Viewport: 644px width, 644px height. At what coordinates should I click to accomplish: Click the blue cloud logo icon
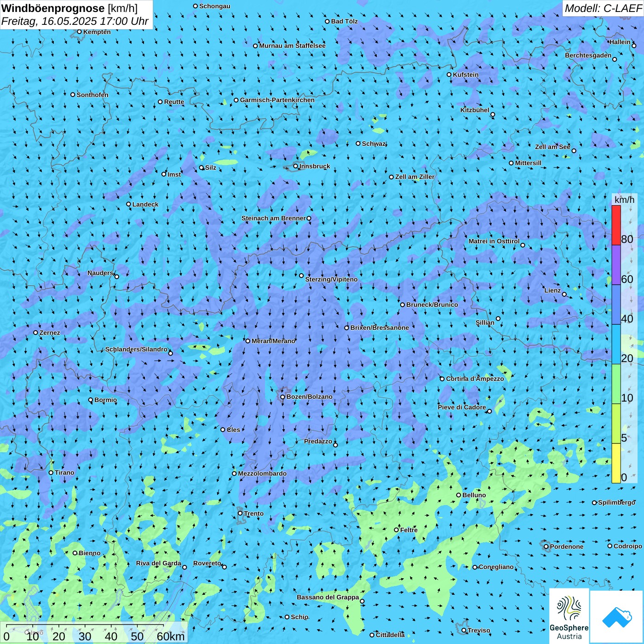(x=617, y=617)
